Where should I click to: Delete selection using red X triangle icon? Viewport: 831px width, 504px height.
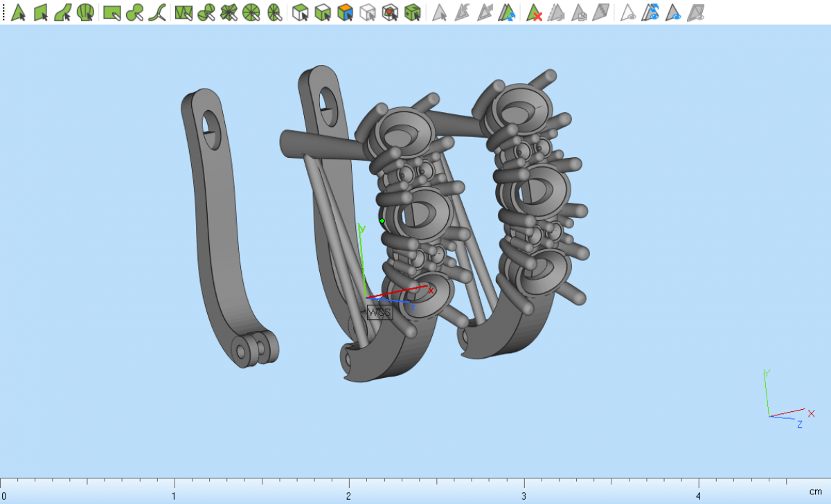pos(534,12)
